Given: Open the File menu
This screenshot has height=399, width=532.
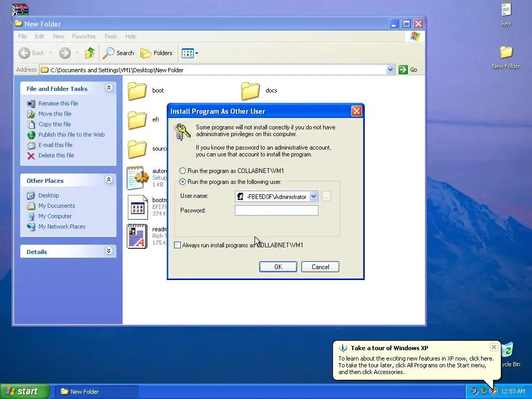Looking at the screenshot, I should (22, 36).
